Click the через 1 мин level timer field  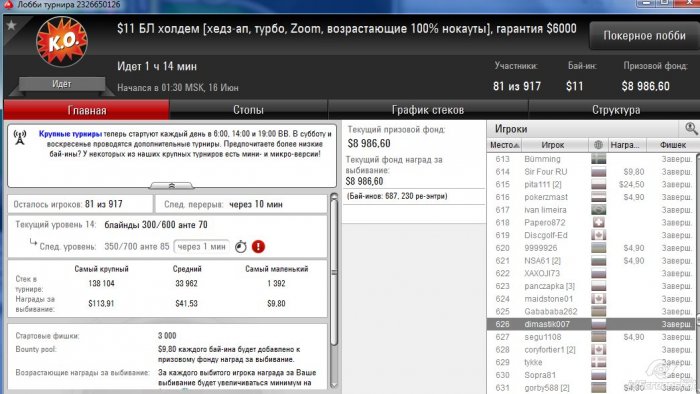pos(201,246)
